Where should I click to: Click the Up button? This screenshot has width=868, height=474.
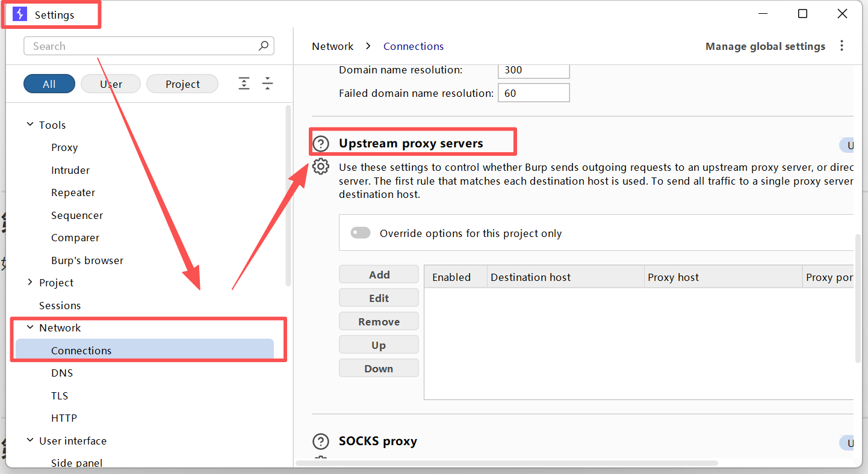point(379,345)
